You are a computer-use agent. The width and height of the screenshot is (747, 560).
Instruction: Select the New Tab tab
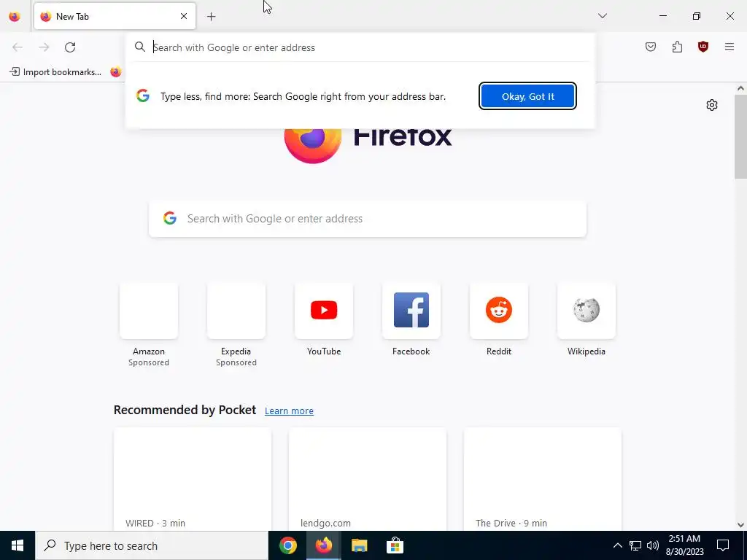(115, 16)
